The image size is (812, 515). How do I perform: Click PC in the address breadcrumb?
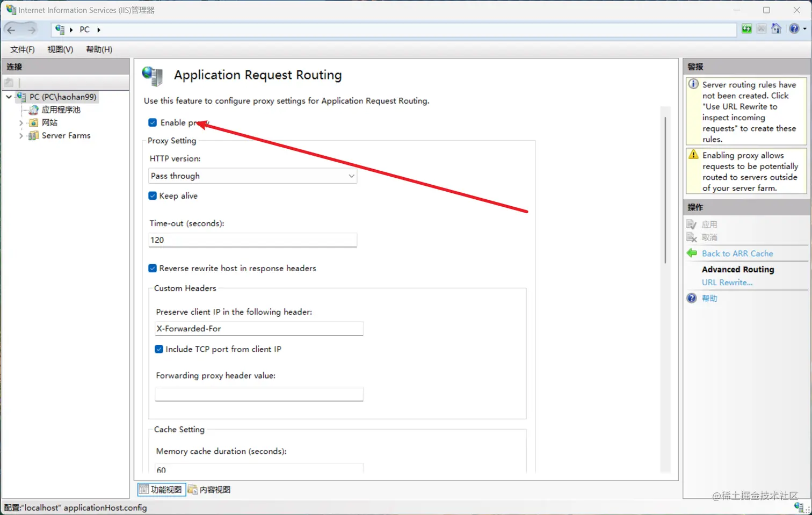(x=84, y=30)
